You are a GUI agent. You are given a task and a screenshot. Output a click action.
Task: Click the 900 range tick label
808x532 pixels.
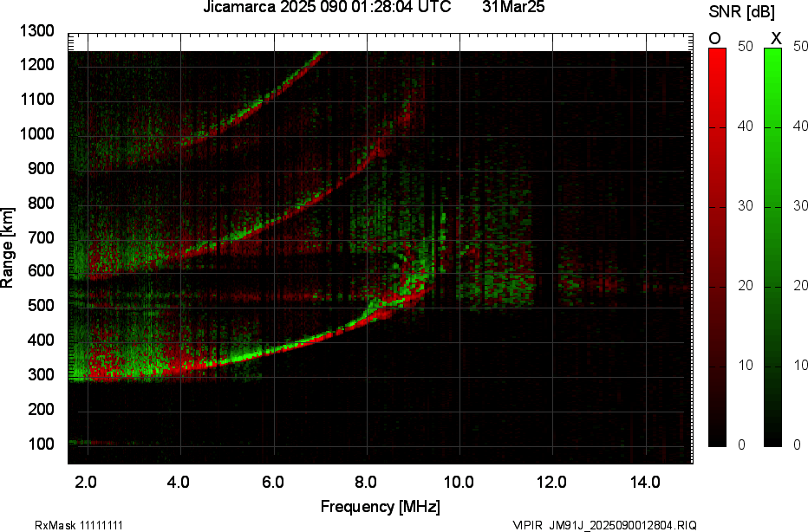tap(41, 168)
